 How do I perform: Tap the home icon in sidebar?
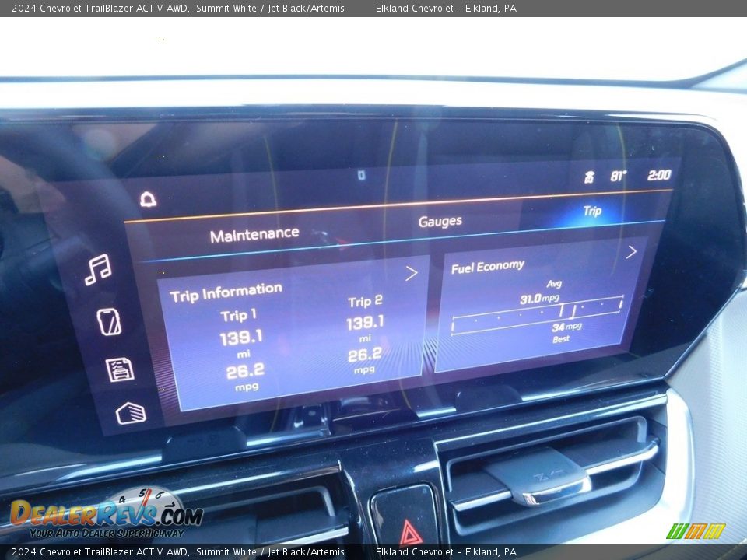[x=131, y=413]
